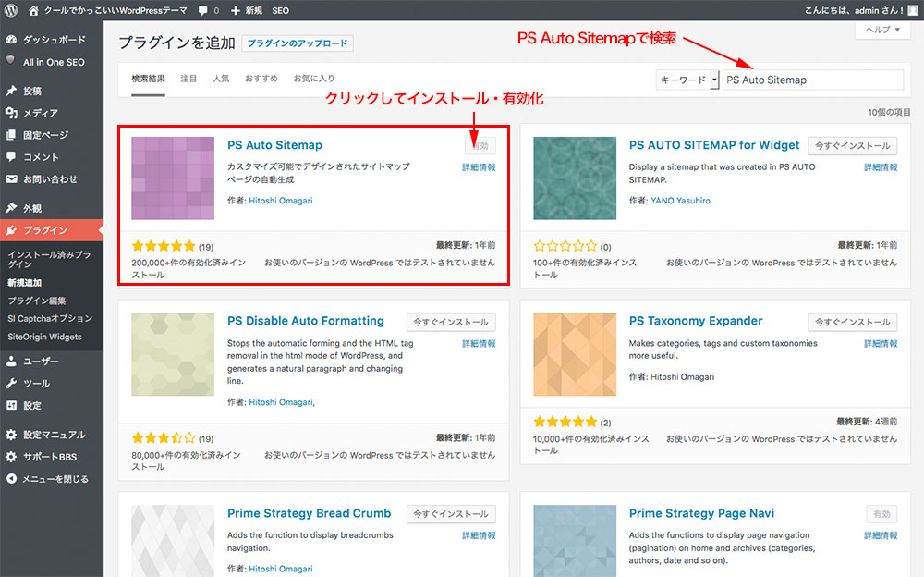Open 詳細情報 for Prime Strategy Bread Crumb
The image size is (924, 577).
[x=479, y=535]
